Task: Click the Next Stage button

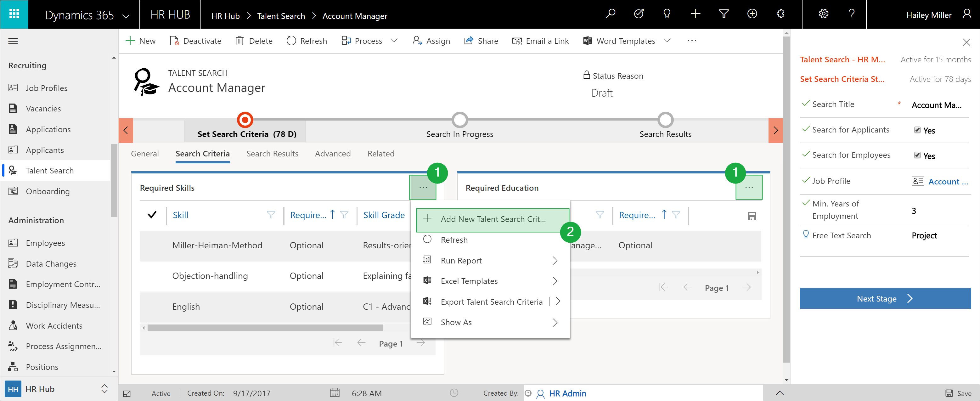Action: tap(885, 299)
